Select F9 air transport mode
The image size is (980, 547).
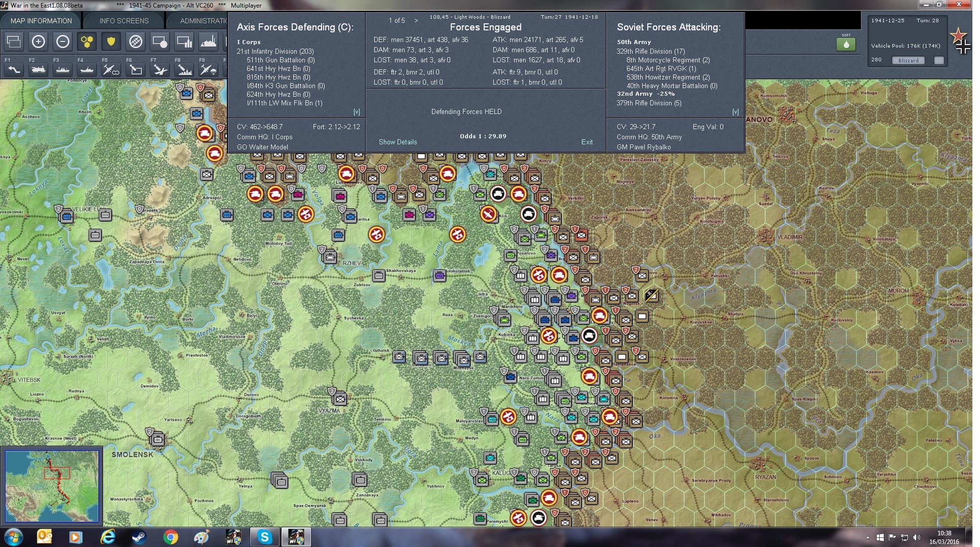208,70
